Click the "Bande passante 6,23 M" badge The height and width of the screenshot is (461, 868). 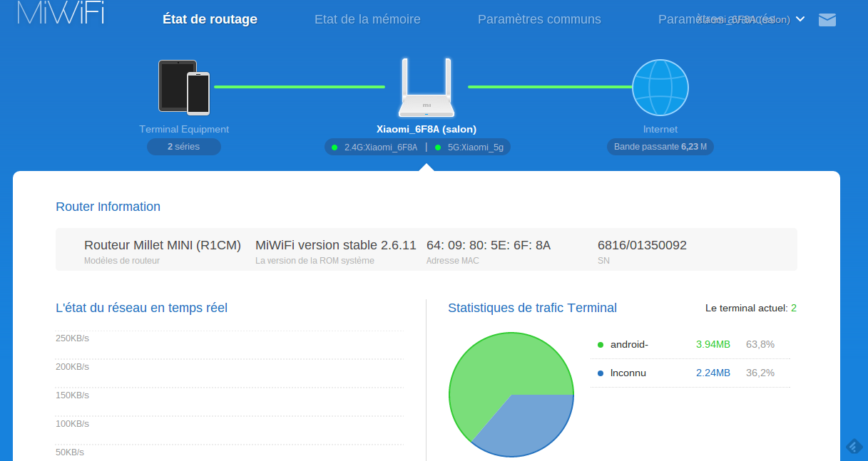pos(660,147)
